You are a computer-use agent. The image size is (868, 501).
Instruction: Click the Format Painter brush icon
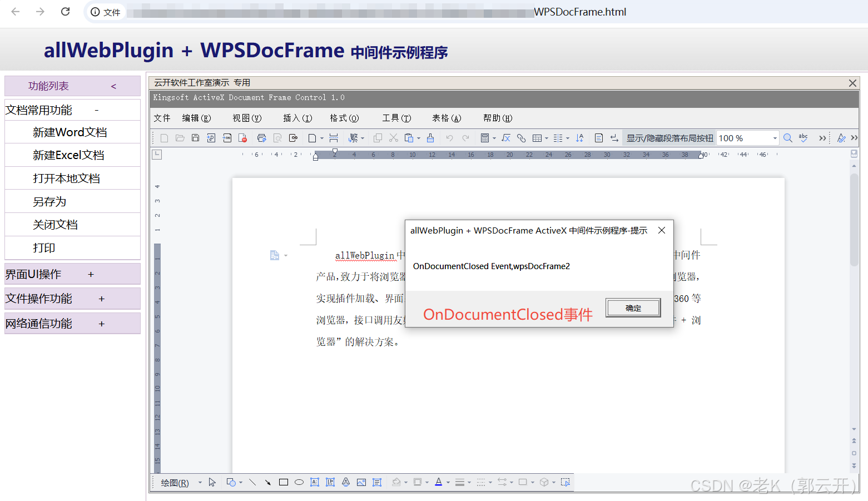(x=430, y=138)
